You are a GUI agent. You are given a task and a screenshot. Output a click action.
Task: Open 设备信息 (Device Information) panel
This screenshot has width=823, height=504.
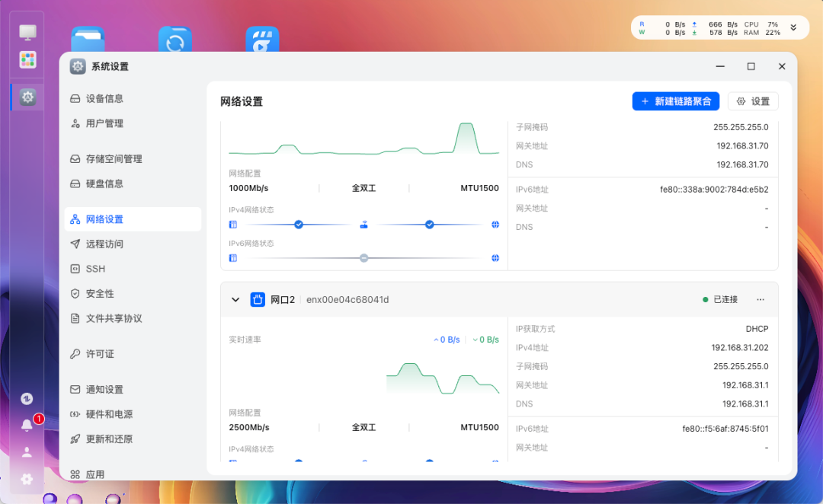(x=114, y=98)
